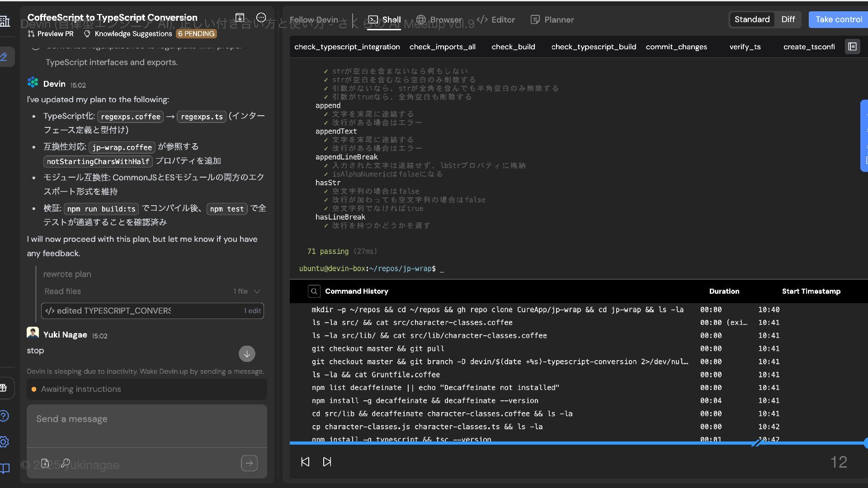Step to previous event in playback

[305, 462]
